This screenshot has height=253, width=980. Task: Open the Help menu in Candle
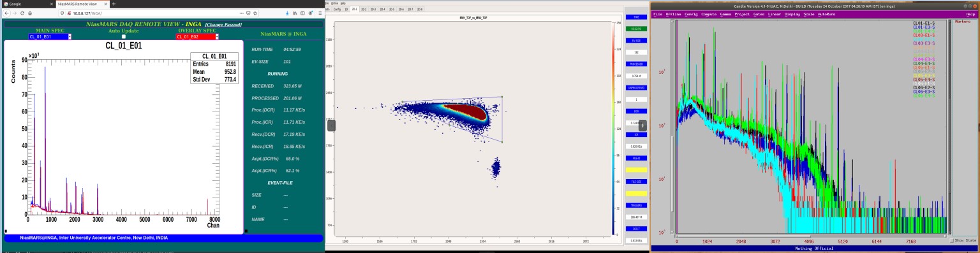970,14
